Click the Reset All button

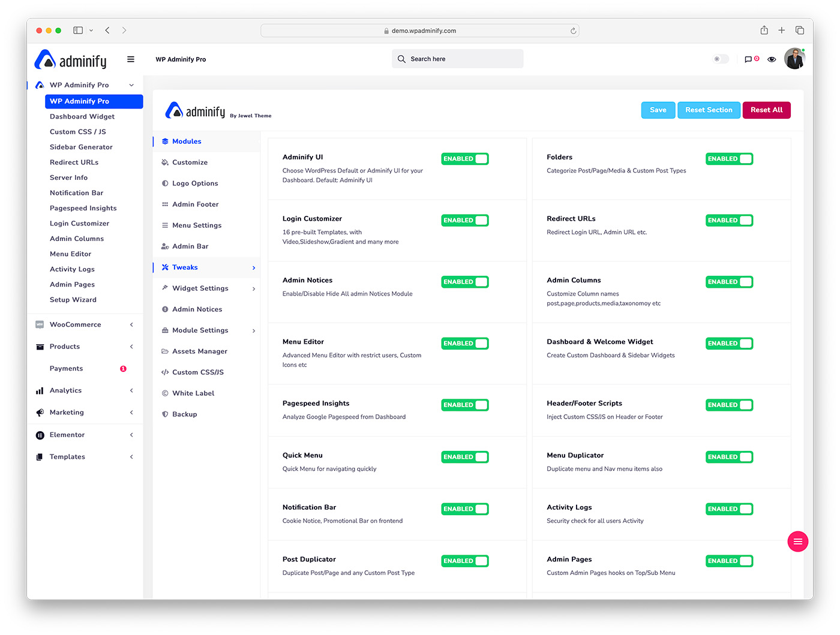click(x=767, y=110)
